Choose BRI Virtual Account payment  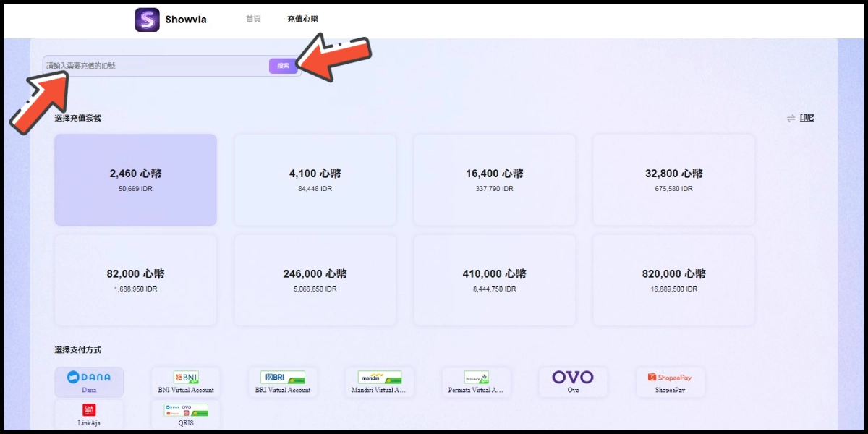283,381
